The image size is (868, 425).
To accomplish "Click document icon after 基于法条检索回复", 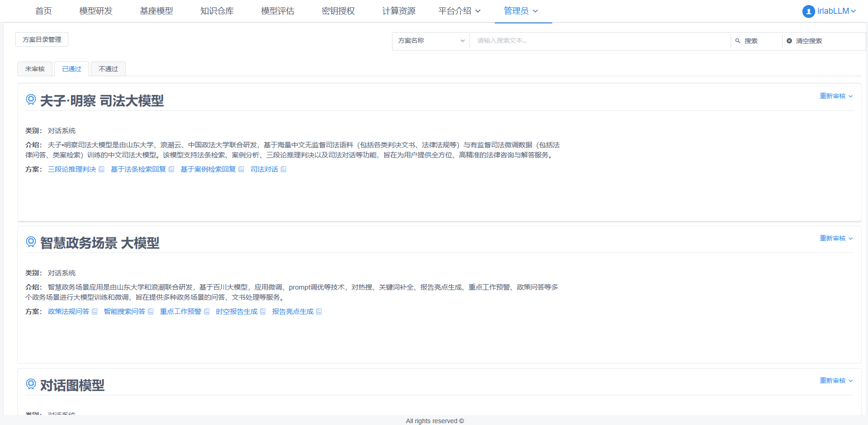I will tap(171, 169).
